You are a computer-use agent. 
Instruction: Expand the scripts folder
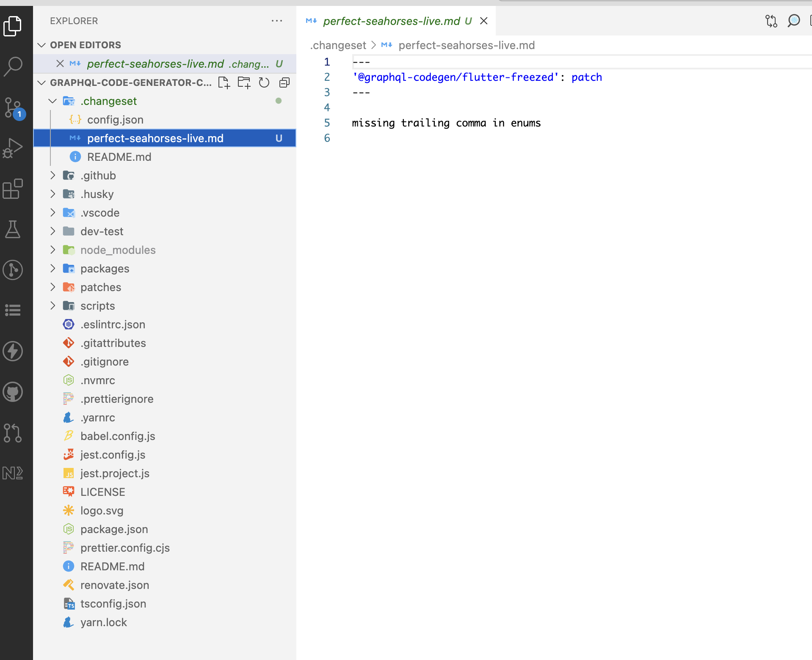point(52,306)
